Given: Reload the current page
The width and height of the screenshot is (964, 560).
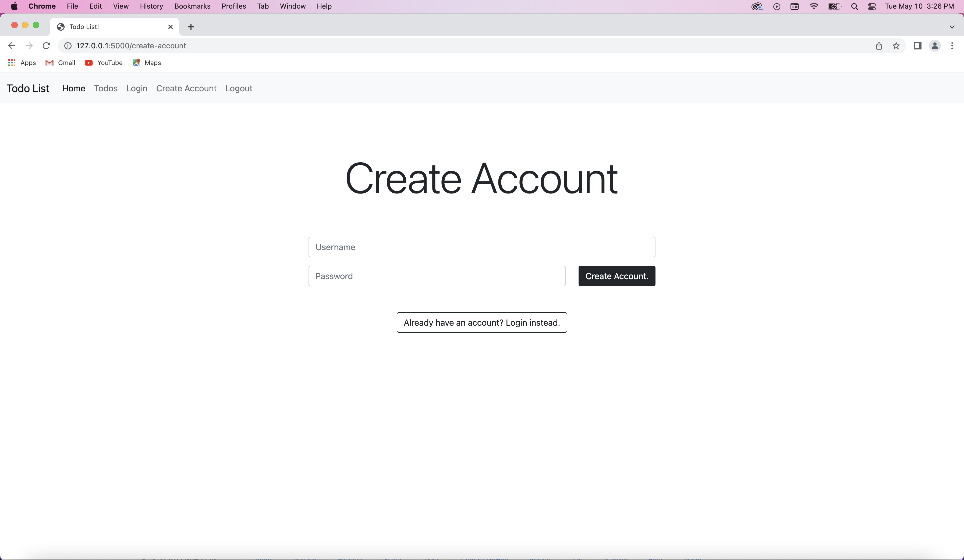Looking at the screenshot, I should pos(46,45).
